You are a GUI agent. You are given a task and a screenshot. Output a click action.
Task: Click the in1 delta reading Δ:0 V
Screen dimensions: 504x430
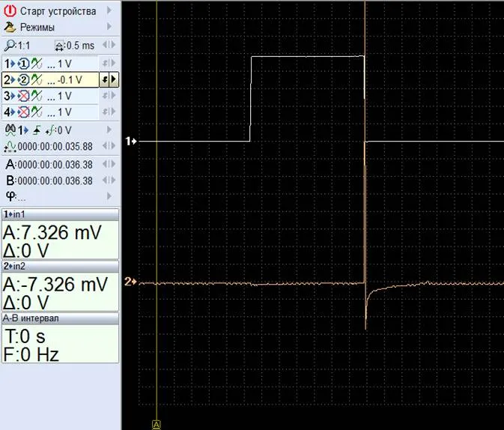point(25,250)
